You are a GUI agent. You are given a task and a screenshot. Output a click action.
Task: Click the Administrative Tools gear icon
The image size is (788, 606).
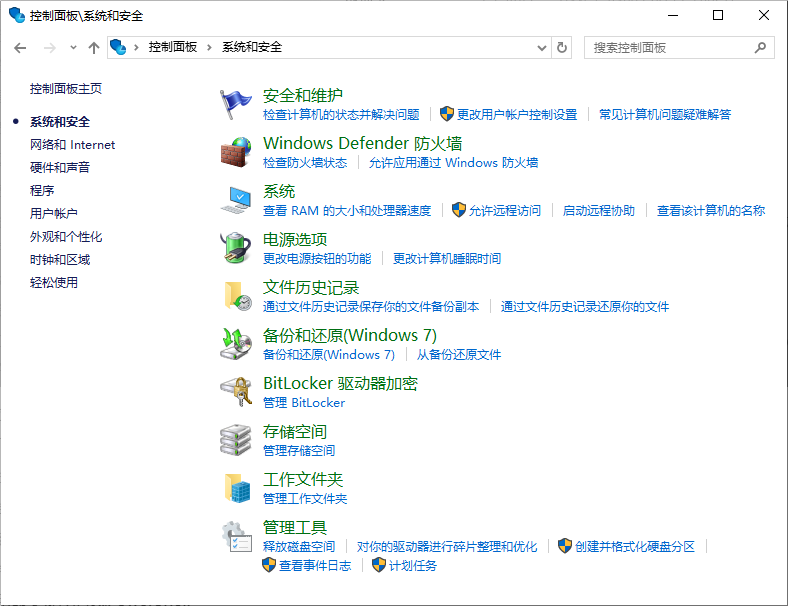pyautogui.click(x=237, y=537)
